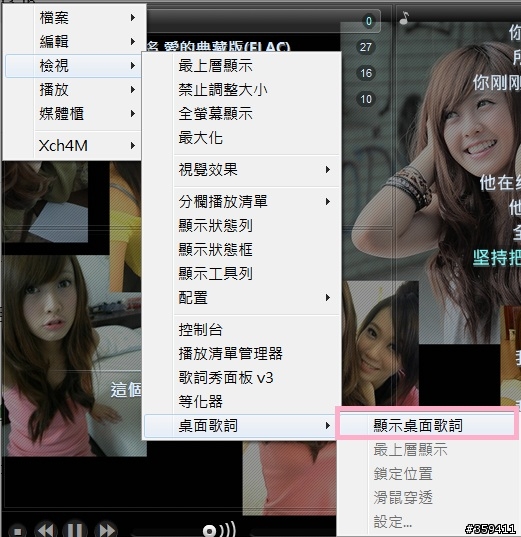Image resolution: width=521 pixels, height=537 pixels.
Task: Select the playlist row numbered 27
Action: pyautogui.click(x=365, y=47)
